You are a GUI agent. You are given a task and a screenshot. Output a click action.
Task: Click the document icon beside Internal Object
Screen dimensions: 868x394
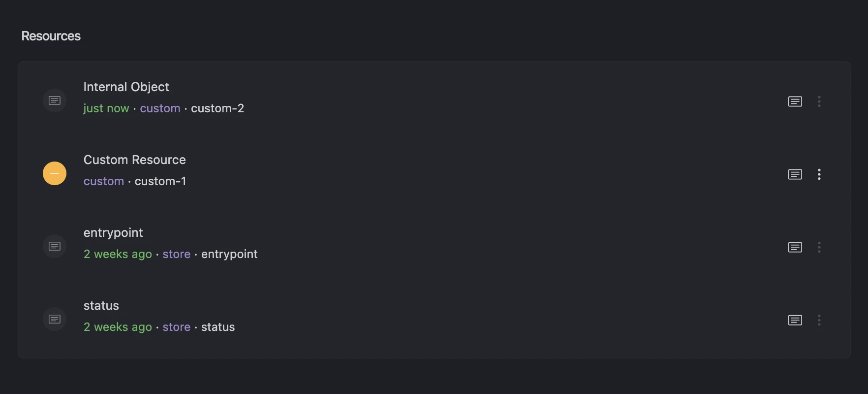tap(54, 100)
